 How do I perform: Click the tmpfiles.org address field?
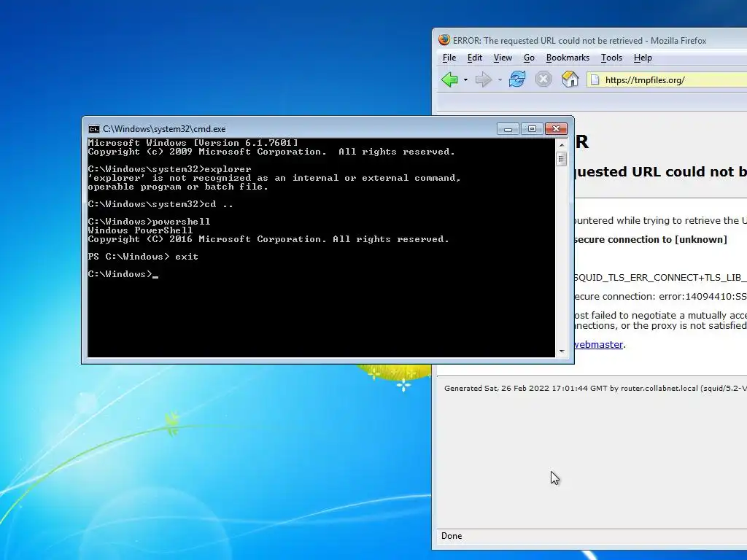pyautogui.click(x=667, y=80)
